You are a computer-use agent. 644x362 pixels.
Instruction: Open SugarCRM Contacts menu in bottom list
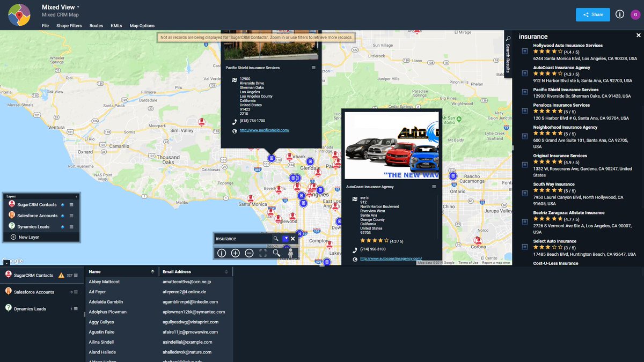click(76, 275)
